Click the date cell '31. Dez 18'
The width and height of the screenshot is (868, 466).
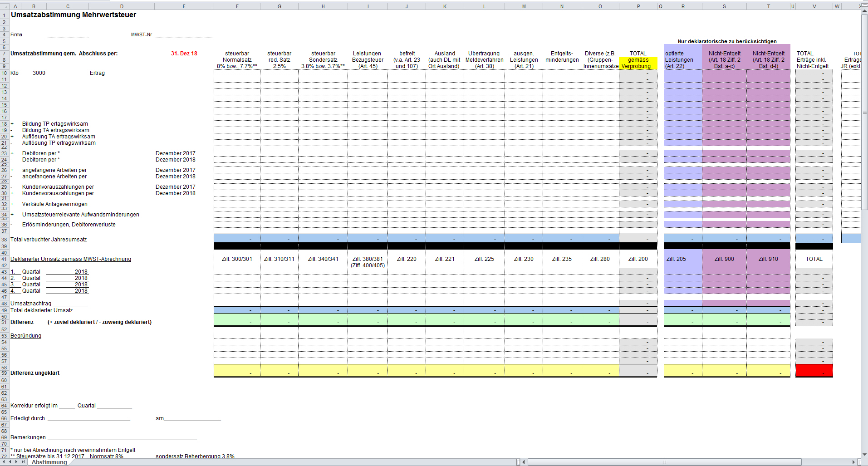tap(184, 54)
